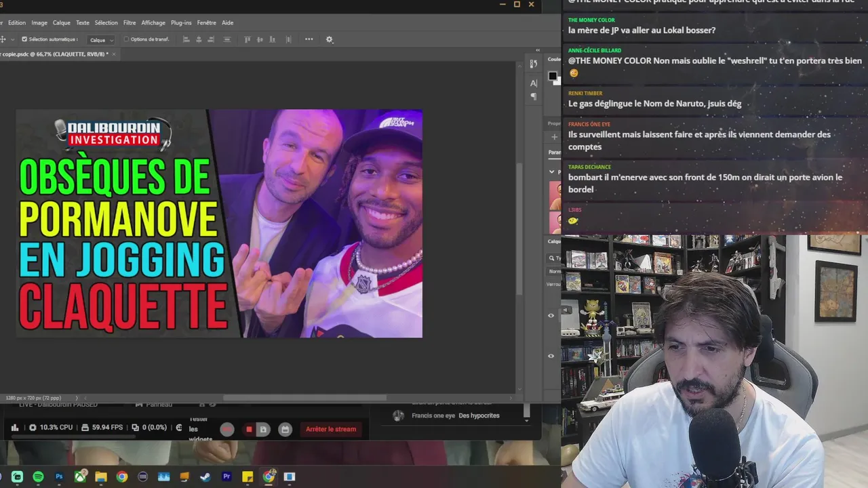Open the options bar gear settings
This screenshot has width=868, height=488.
330,39
